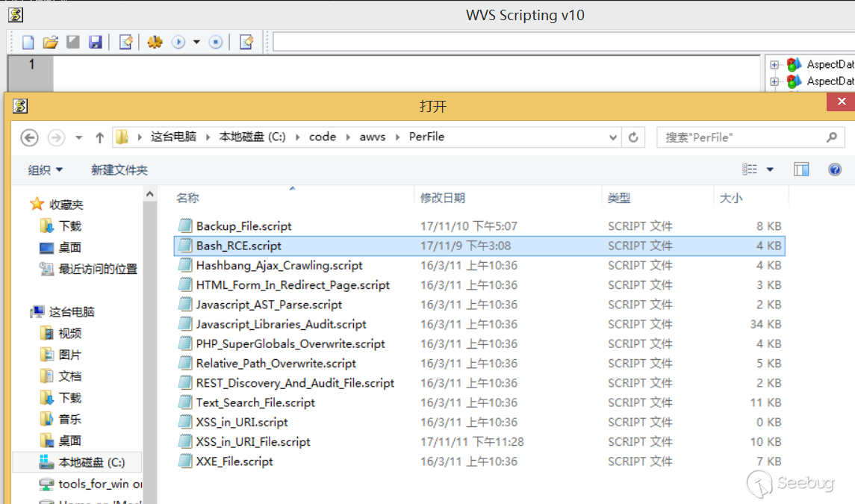Image resolution: width=855 pixels, height=504 pixels.
Task: Click the gray Save icon in WVS toolbar
Action: (x=73, y=42)
